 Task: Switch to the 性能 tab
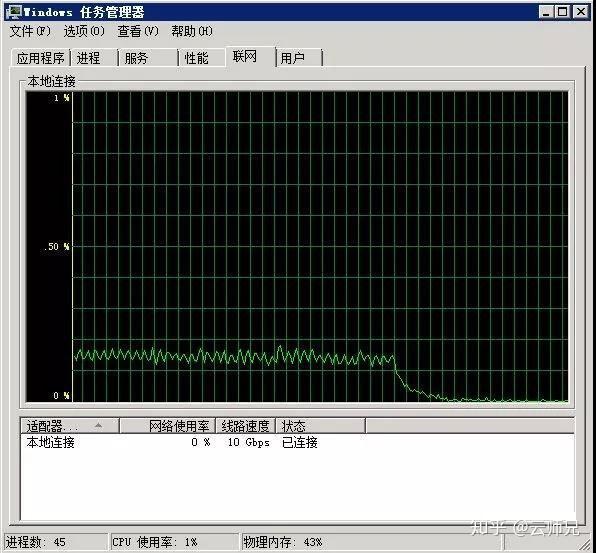pos(201,58)
